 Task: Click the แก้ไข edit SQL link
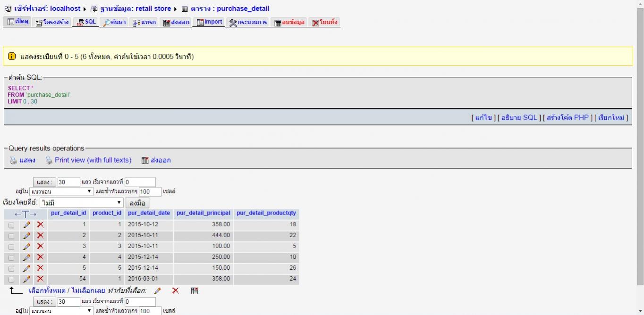point(483,117)
